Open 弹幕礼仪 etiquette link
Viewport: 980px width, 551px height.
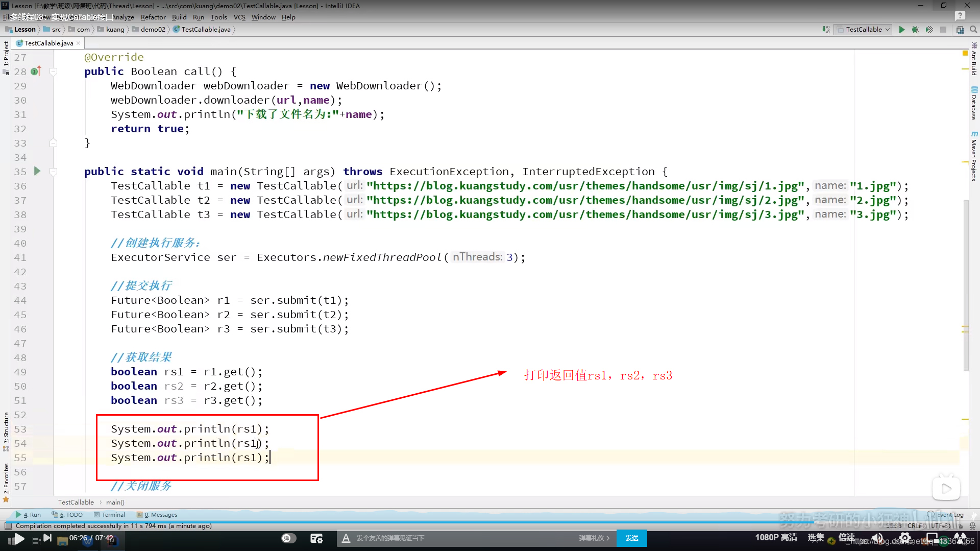pyautogui.click(x=594, y=538)
